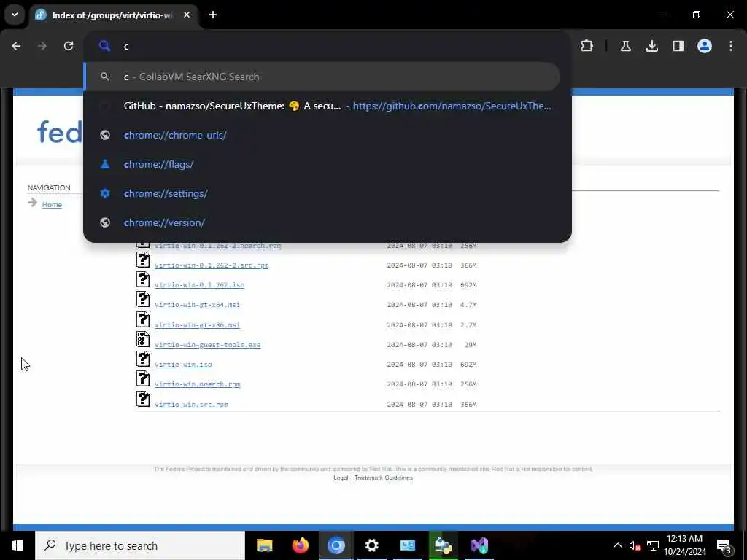Image resolution: width=747 pixels, height=560 pixels.
Task: Open virtio-win-gt-x64.msi link
Action: (x=197, y=305)
